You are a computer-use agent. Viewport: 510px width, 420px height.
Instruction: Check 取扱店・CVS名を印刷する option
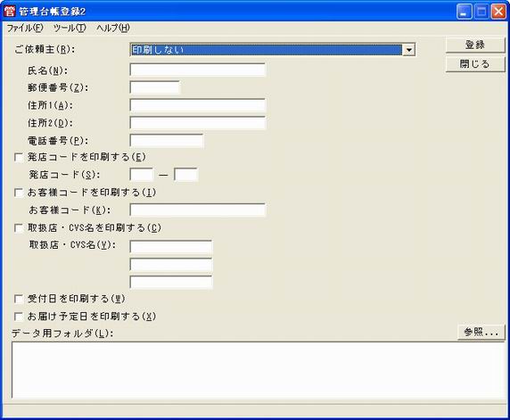coord(19,228)
